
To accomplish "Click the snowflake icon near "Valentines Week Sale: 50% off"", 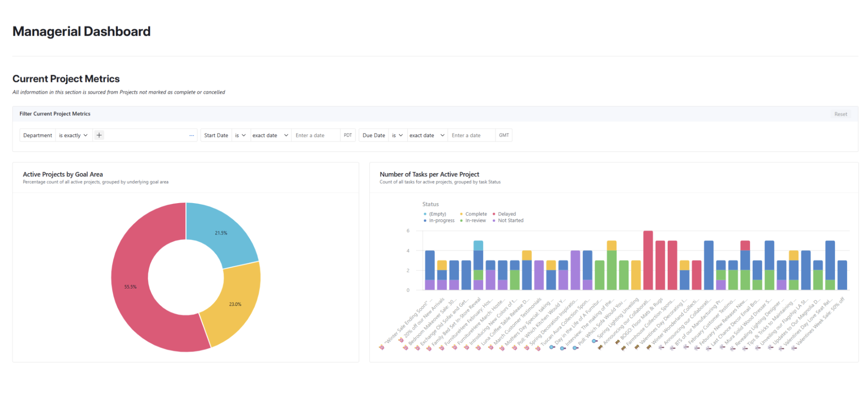I will 793,348.
